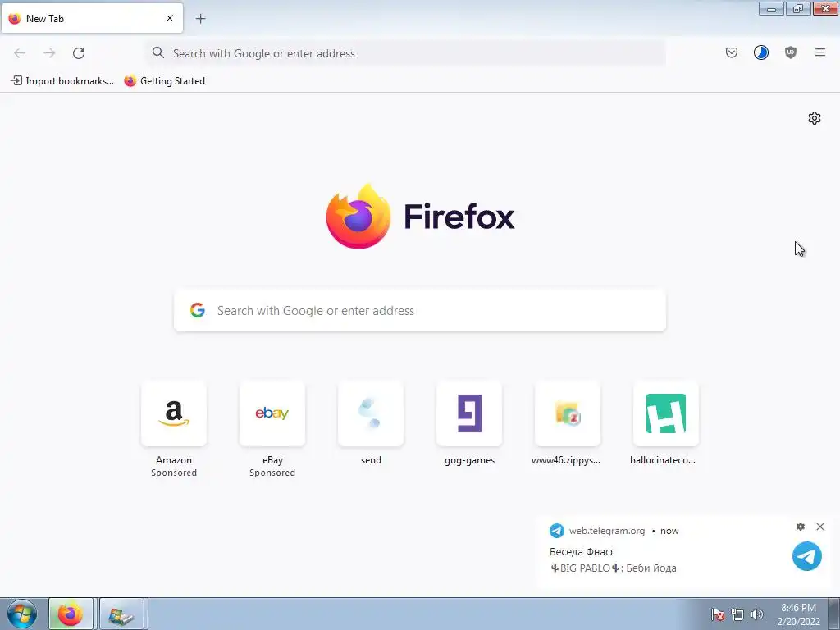Minimize the Firefox window
The image size is (840, 630).
771,8
